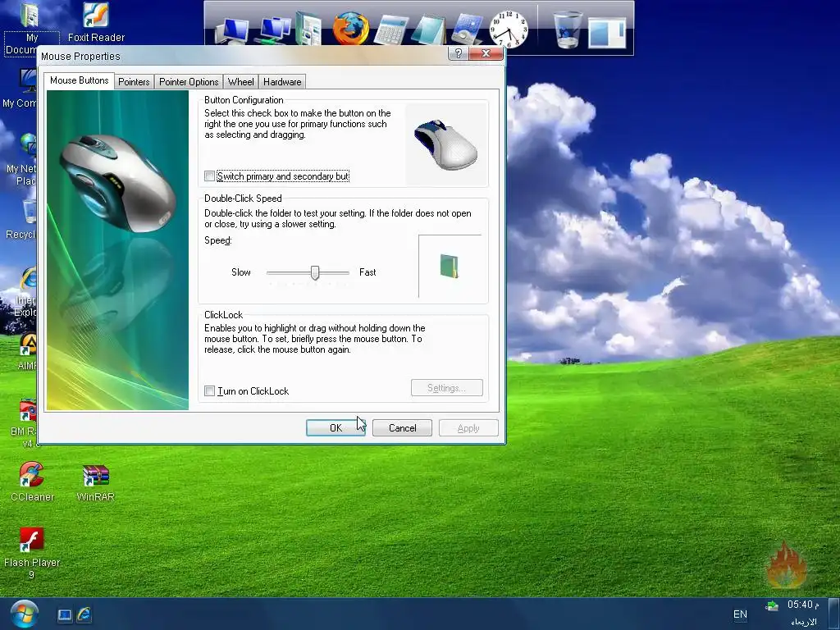Click the help question mark button in dialog
The width and height of the screenshot is (840, 630).
458,53
